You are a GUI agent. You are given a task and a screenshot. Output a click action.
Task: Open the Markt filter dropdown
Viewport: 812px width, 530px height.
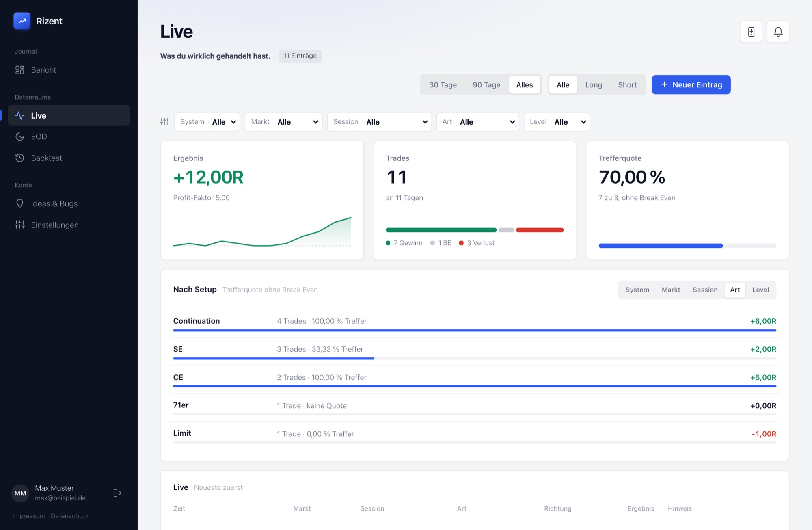[x=283, y=122]
